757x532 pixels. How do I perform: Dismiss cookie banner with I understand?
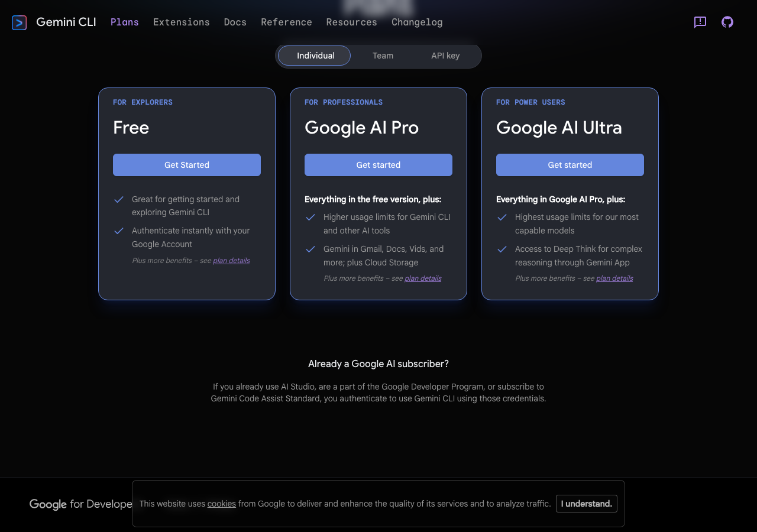coord(586,504)
